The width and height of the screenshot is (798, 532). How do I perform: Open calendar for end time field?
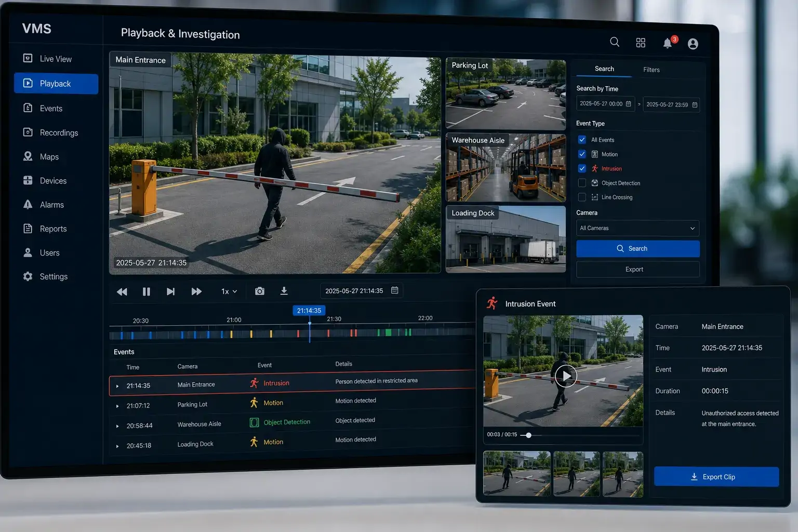tap(695, 105)
